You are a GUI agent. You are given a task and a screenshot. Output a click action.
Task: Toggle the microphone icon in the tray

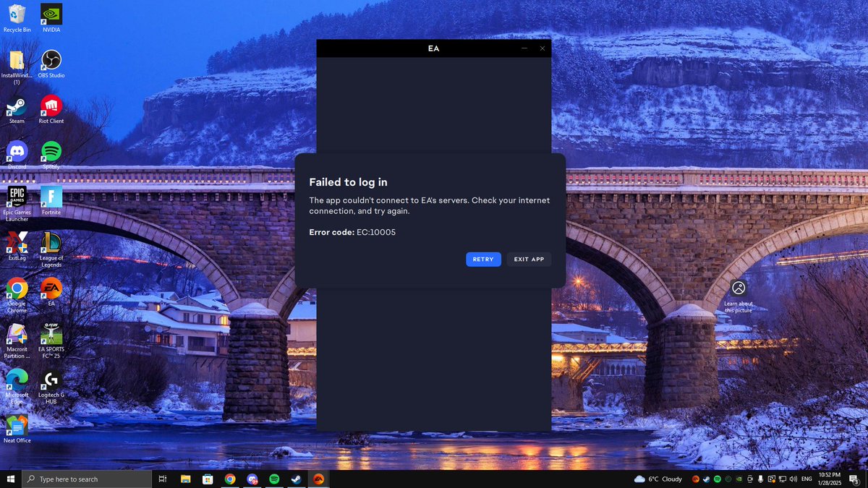(x=760, y=479)
